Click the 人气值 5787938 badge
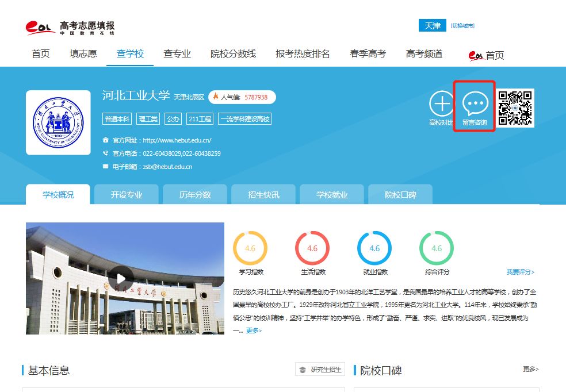This screenshot has height=392, width=566. click(242, 97)
